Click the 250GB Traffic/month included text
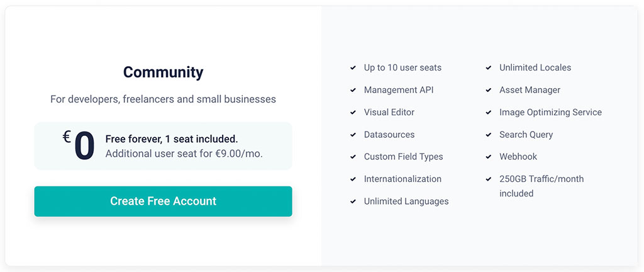The height and width of the screenshot is (272, 644). [x=541, y=186]
